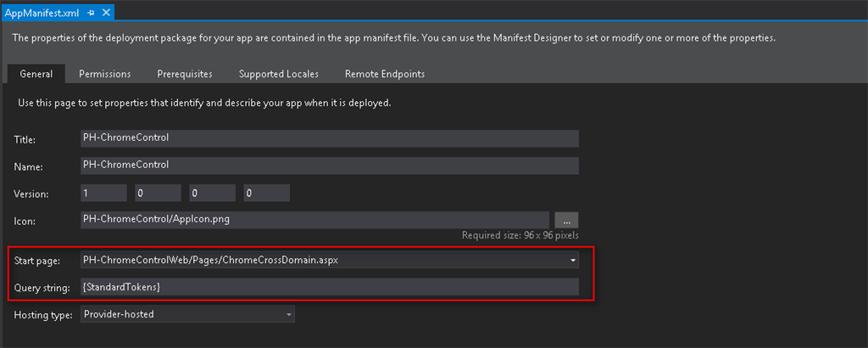The width and height of the screenshot is (868, 348).
Task: Click the first Version number box
Action: 103,193
